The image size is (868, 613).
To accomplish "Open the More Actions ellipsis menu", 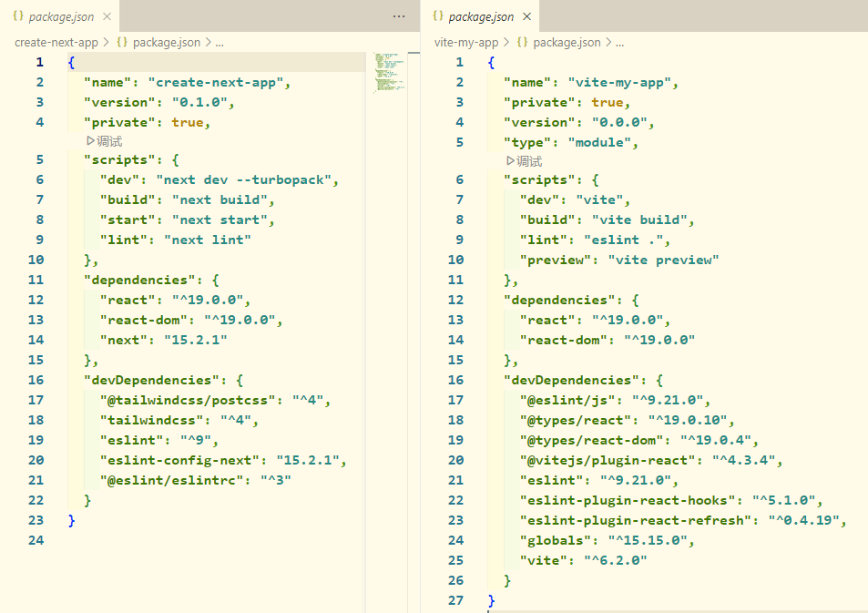I will 399,16.
